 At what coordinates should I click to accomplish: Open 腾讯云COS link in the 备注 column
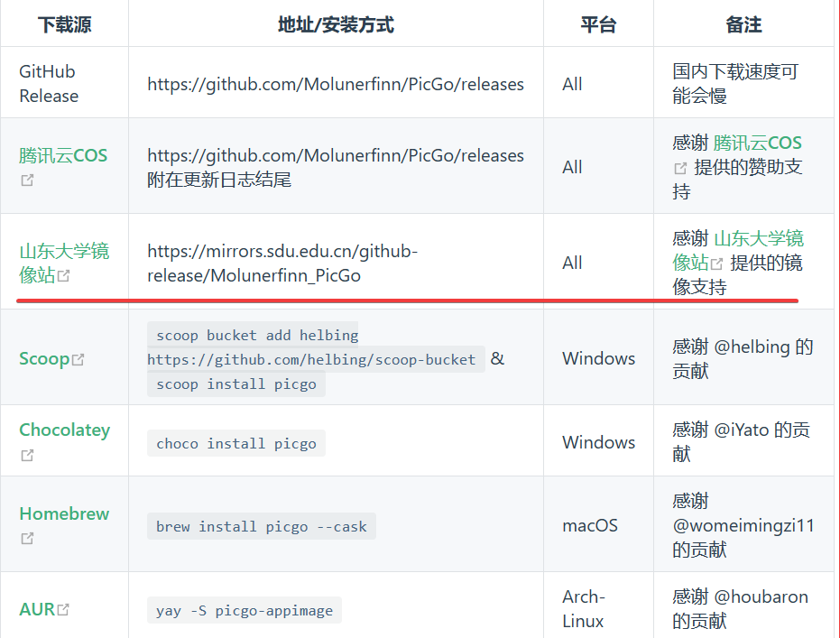(x=758, y=143)
